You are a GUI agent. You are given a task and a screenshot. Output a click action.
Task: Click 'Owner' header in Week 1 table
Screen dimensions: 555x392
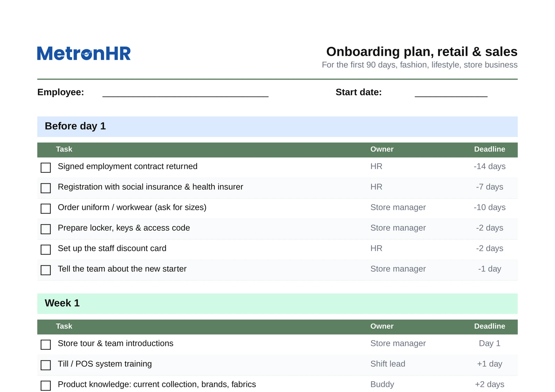click(382, 326)
